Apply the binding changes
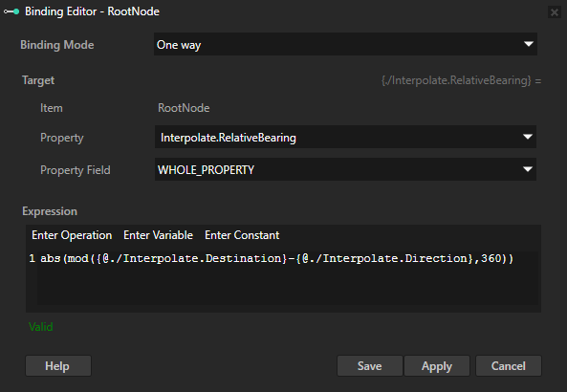The image size is (567, 392). pos(437,366)
